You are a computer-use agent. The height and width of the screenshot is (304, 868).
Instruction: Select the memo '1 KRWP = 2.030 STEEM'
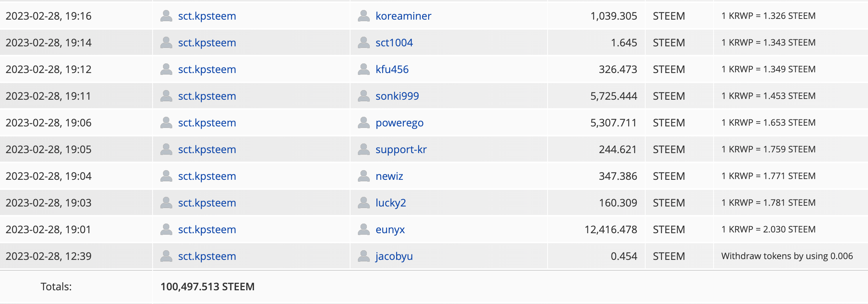[x=768, y=229]
